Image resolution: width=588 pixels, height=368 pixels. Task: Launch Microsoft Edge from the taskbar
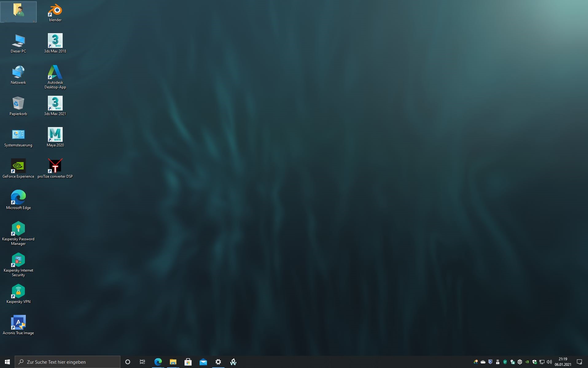click(x=158, y=362)
